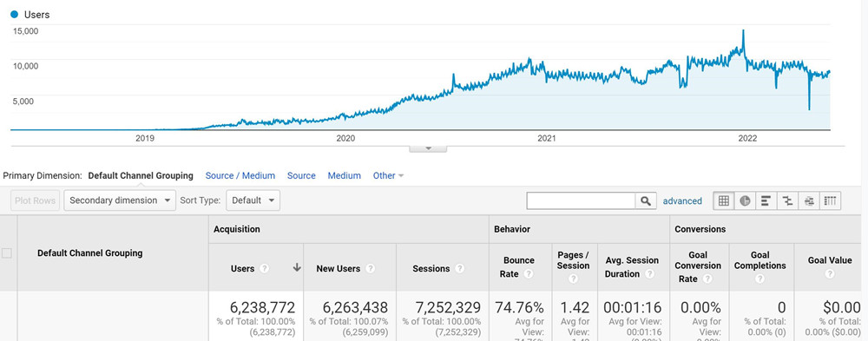
Task: Open help icon next to Bounce Rate
Action: (529, 274)
